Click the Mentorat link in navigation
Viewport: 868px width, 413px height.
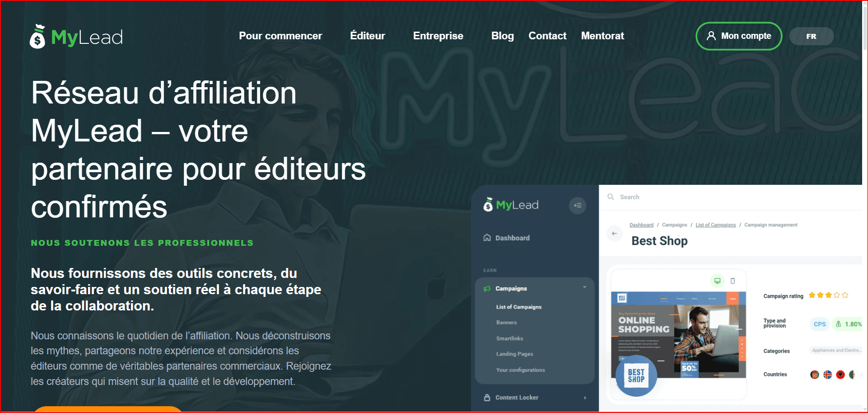coord(602,36)
